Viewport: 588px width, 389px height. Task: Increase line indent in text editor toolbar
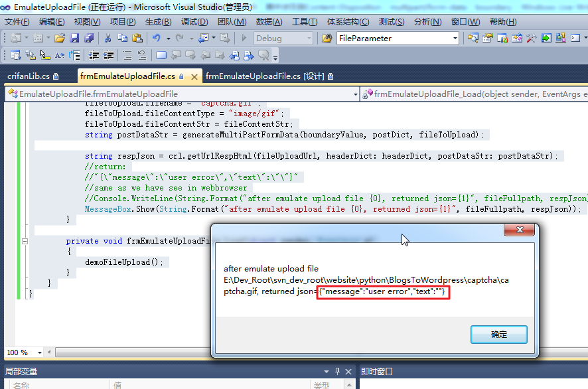coord(108,56)
